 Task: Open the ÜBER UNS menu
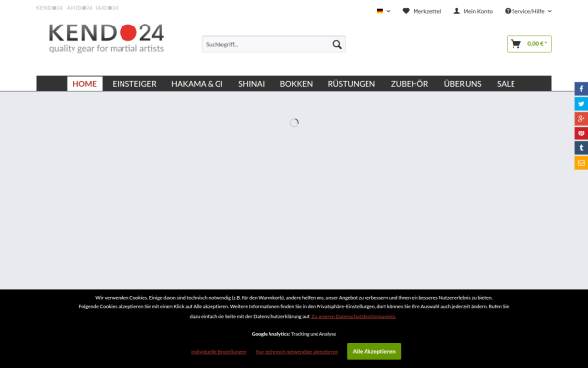[x=463, y=84]
